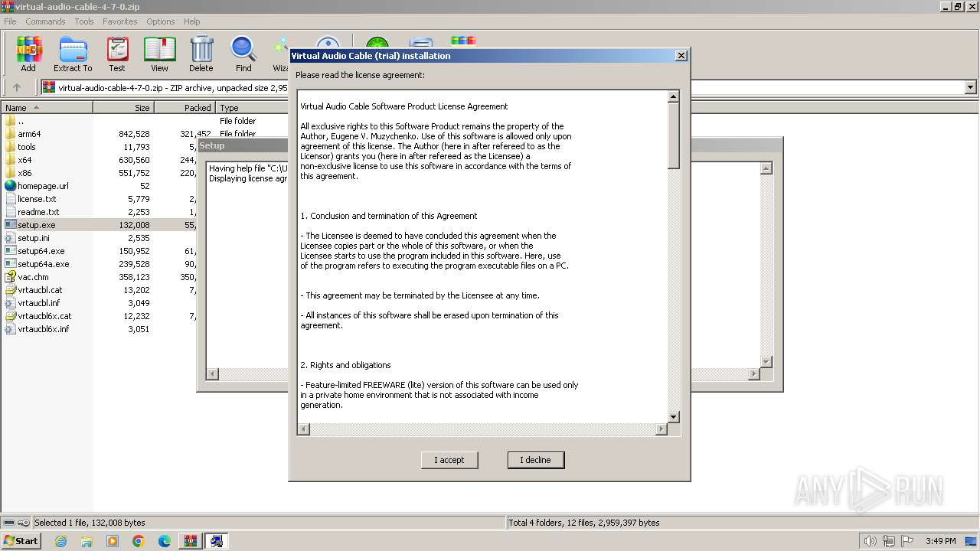Click the license agreement scroll up arrow
Viewport: 980px width, 551px height.
point(674,96)
